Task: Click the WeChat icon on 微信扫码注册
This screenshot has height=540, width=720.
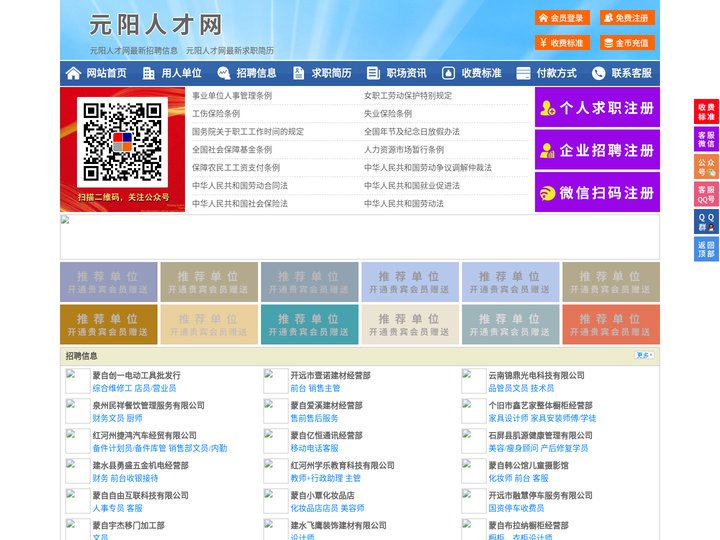Action: click(547, 193)
